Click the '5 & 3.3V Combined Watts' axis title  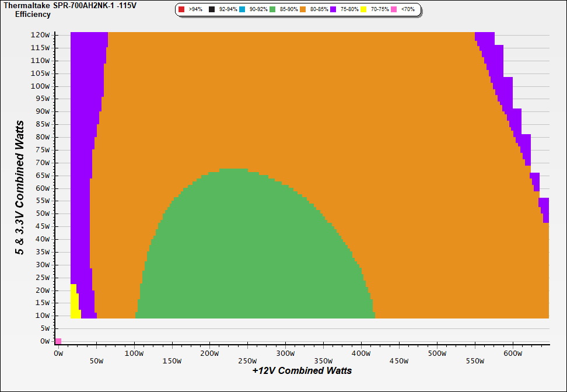coord(20,188)
